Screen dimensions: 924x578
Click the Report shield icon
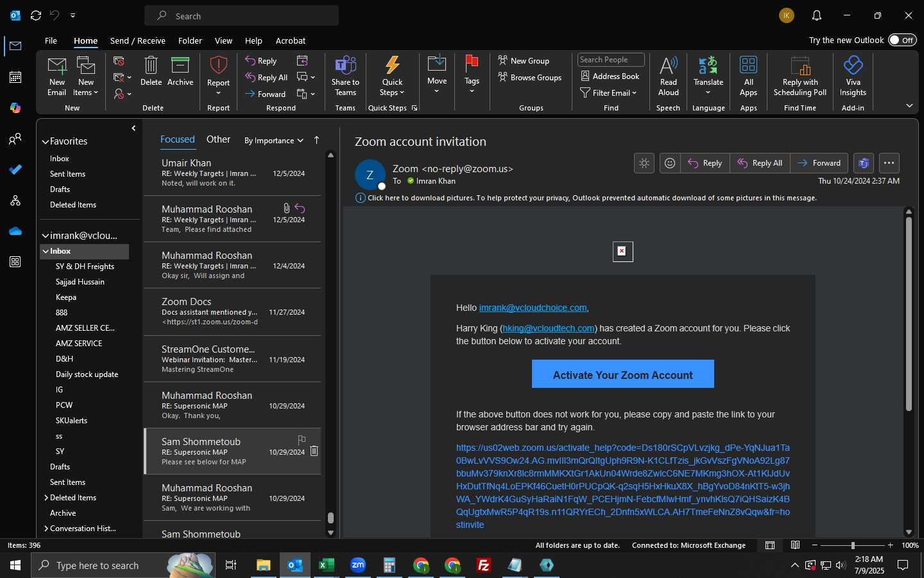(x=218, y=66)
